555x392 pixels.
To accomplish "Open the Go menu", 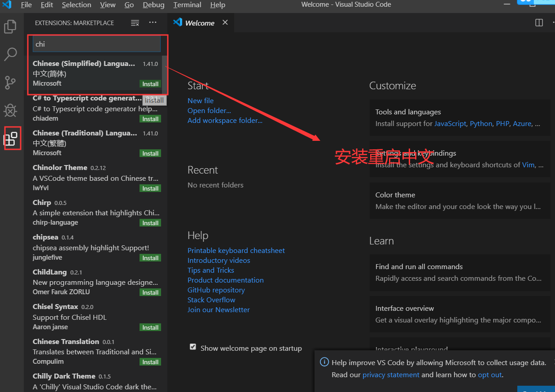I will [x=129, y=5].
